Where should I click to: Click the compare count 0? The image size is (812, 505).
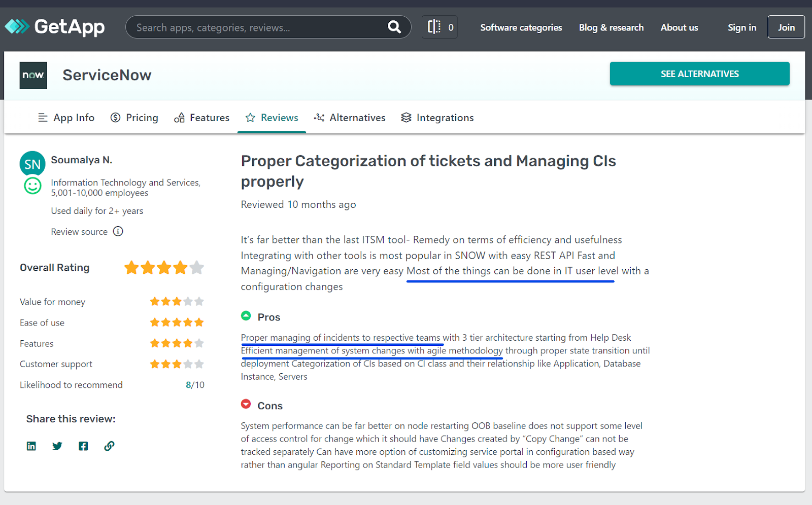(x=451, y=27)
